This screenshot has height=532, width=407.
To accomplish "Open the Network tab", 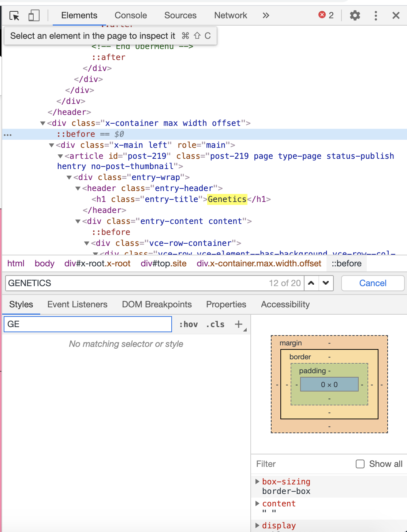I will point(231,15).
